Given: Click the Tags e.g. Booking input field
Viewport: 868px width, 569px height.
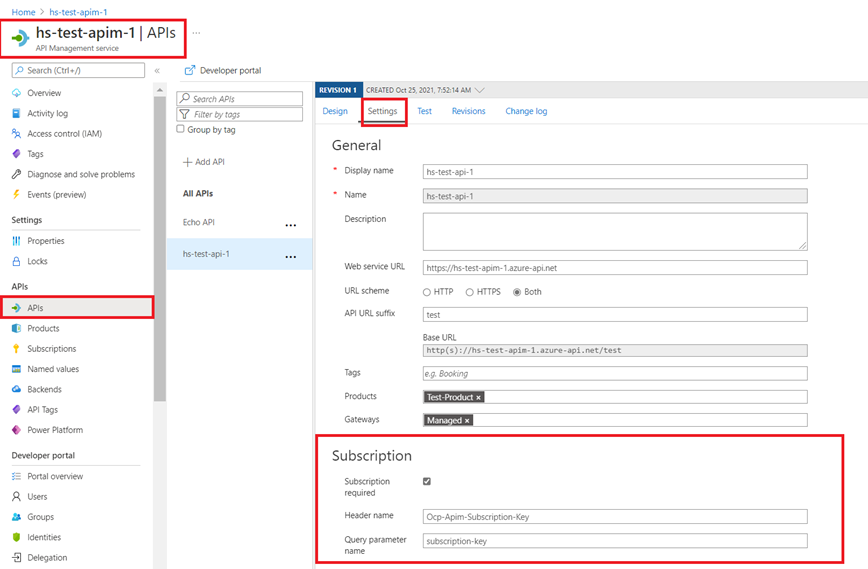Looking at the screenshot, I should coord(615,374).
